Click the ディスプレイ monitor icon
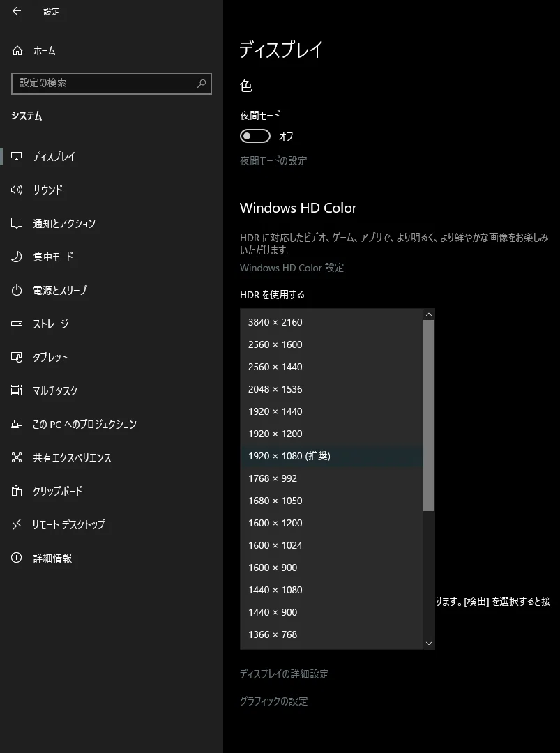This screenshot has width=560, height=753. 17,156
